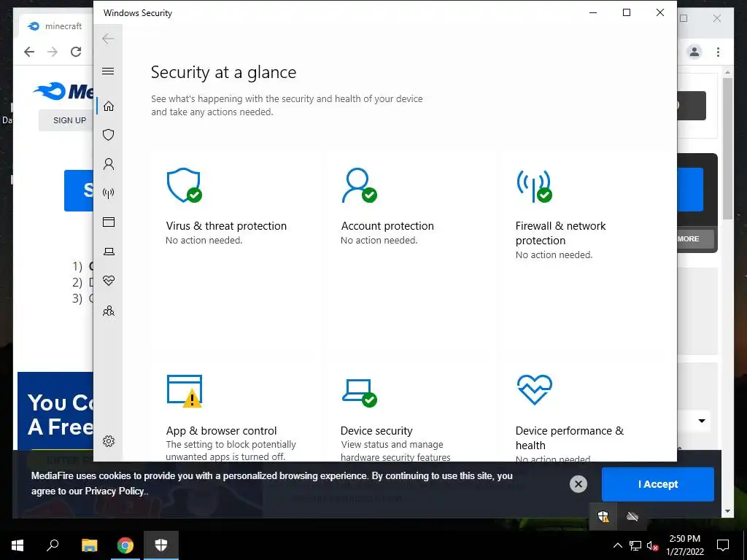
Task: Click the Windows Security back arrow
Action: coord(108,39)
